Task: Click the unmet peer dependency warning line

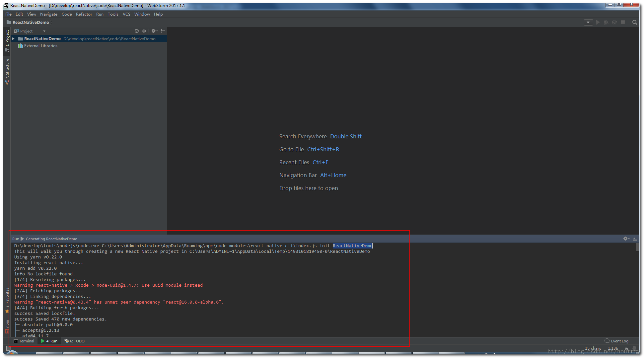Action: [x=119, y=302]
